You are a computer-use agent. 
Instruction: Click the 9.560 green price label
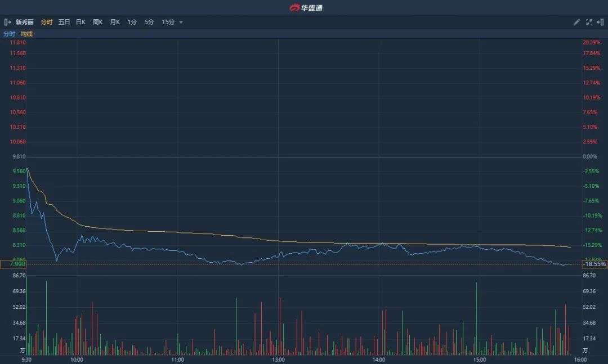[19, 172]
